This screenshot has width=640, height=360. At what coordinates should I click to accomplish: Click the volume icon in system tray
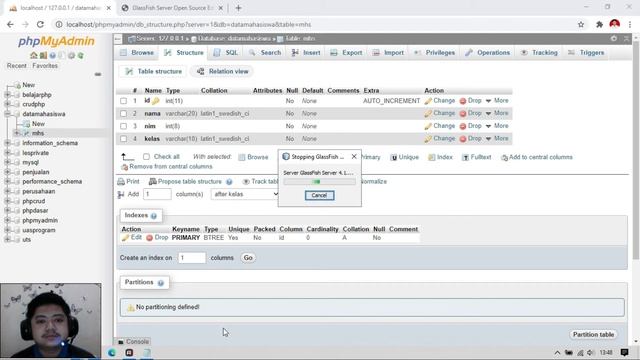[590, 353]
